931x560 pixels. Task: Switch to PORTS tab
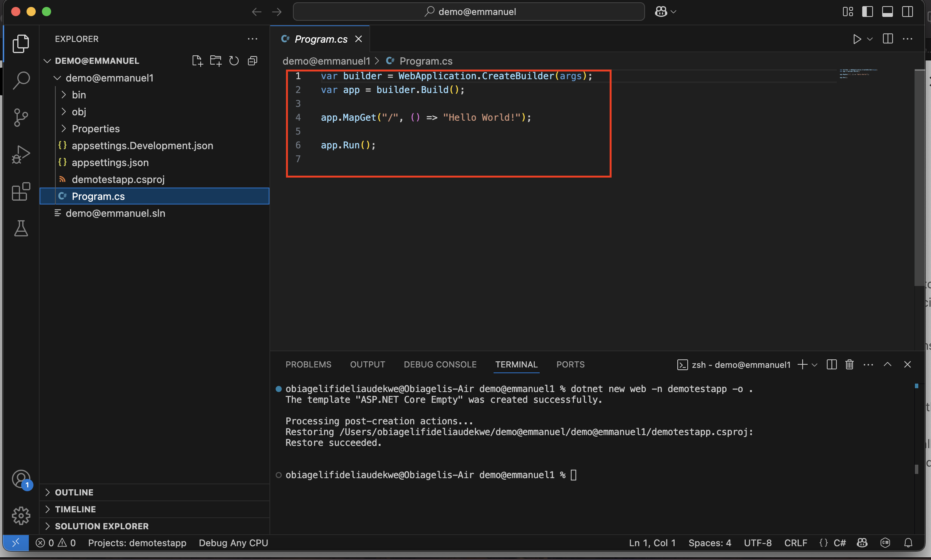tap(570, 364)
